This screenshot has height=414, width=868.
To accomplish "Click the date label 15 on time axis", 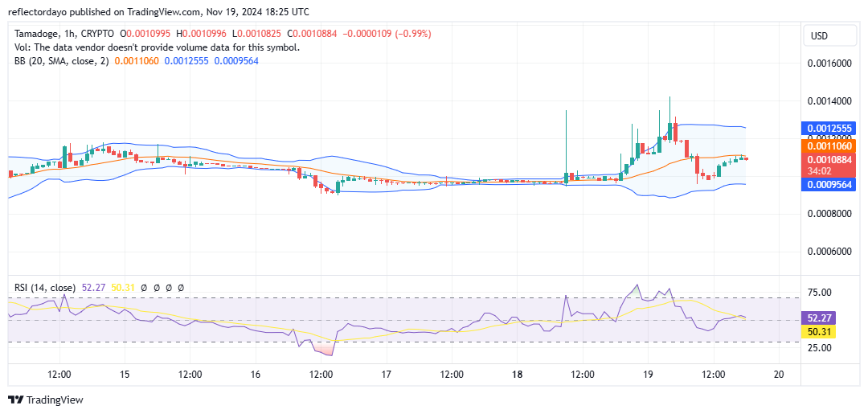I will [x=125, y=375].
